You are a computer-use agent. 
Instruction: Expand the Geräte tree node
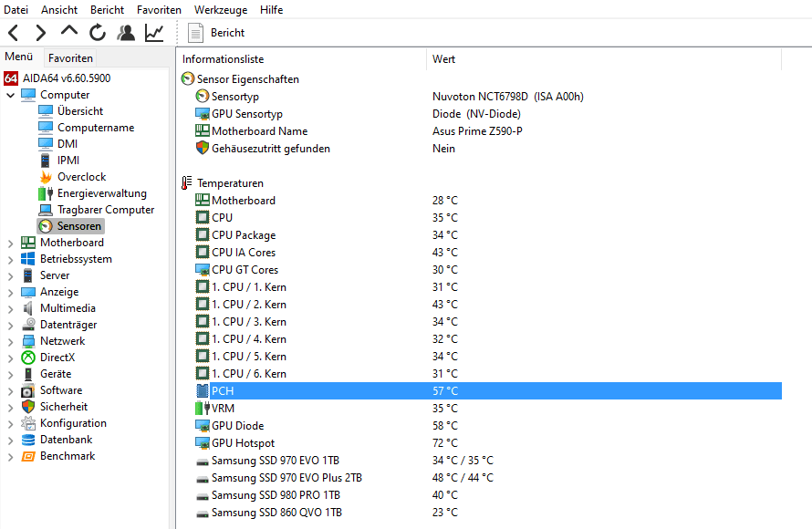pos(10,375)
